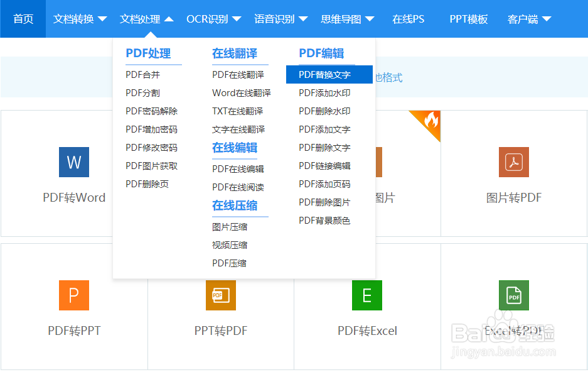The image size is (588, 372).
Task: Select PDF合并 under PDF处理
Action: 141,74
